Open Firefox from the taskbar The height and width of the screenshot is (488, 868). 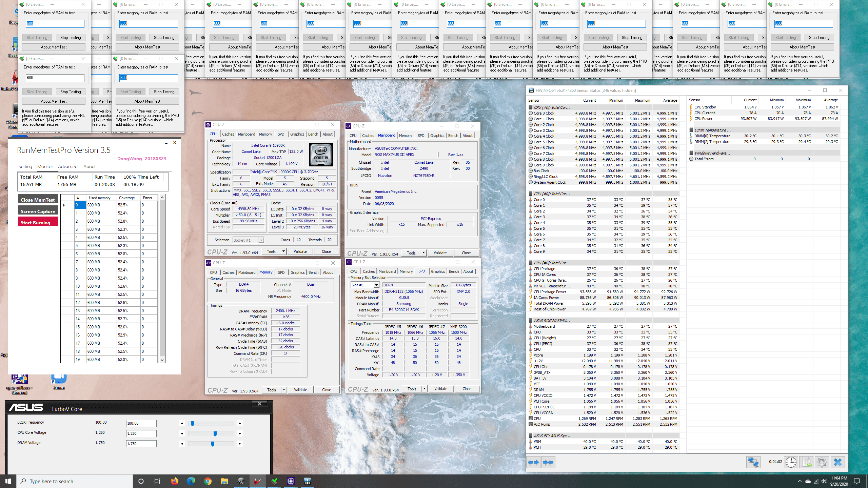coord(175,481)
